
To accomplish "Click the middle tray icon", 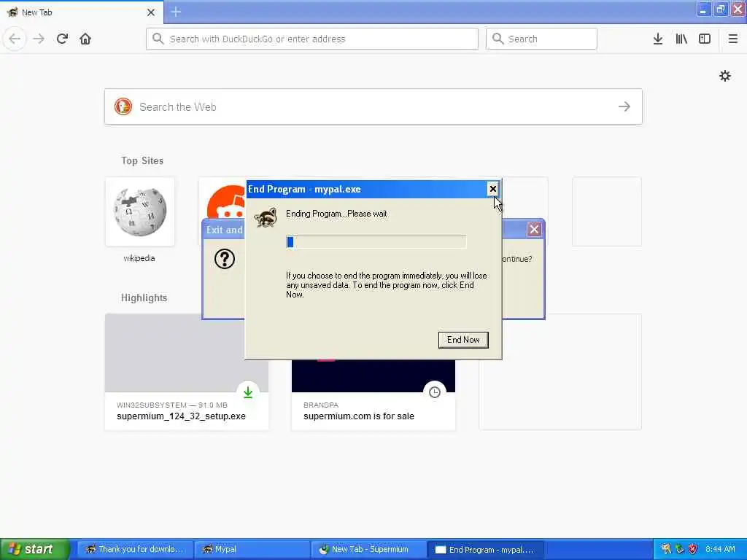I will (679, 550).
